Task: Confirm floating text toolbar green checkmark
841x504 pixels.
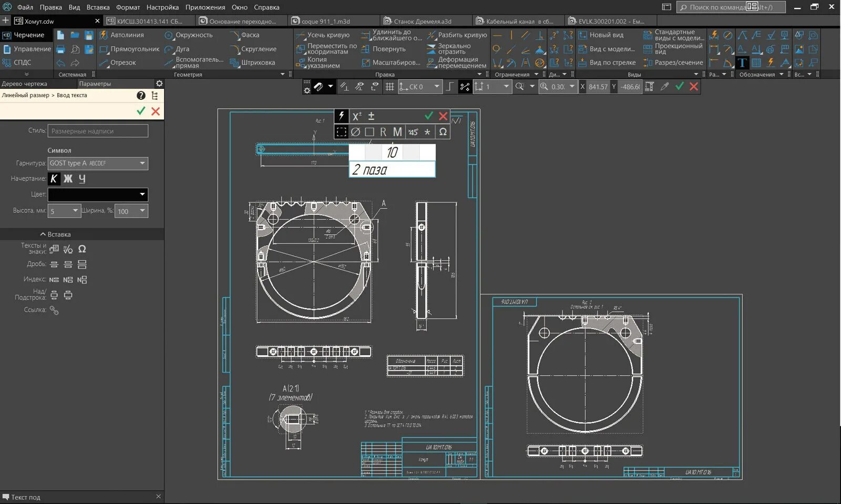Action: coord(429,116)
